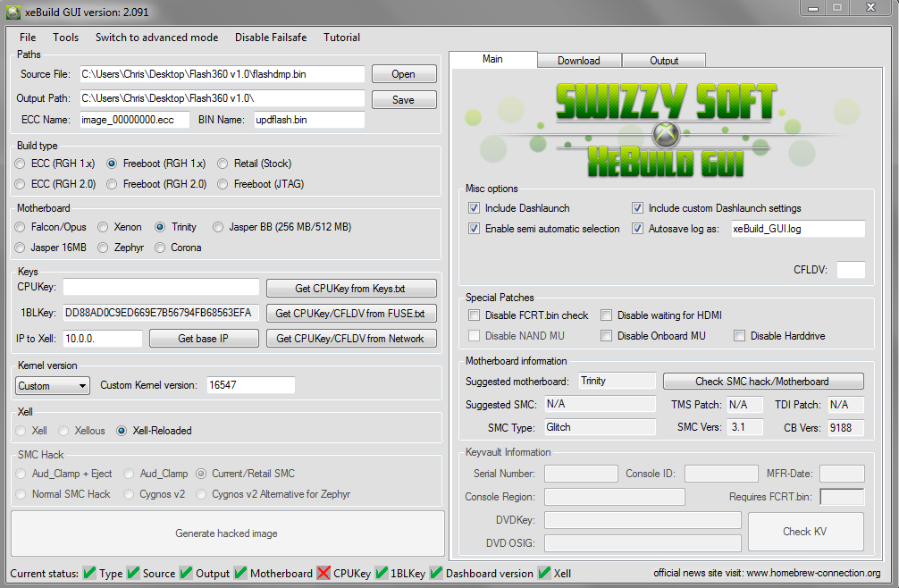This screenshot has width=899, height=588.
Task: Click the green check Output status icon
Action: pos(186,573)
